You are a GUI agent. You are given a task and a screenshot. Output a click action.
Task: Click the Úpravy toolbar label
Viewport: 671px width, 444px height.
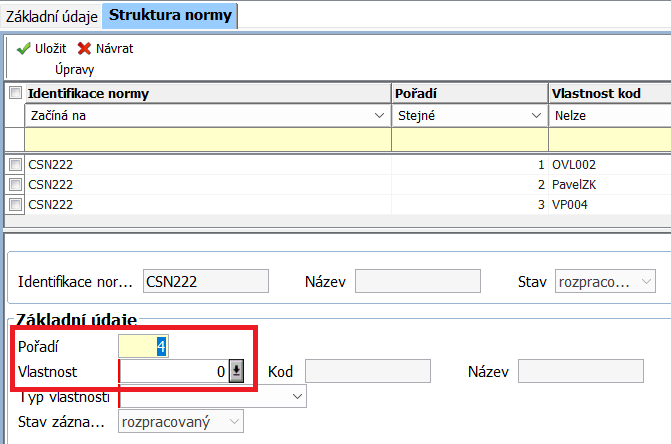point(74,69)
